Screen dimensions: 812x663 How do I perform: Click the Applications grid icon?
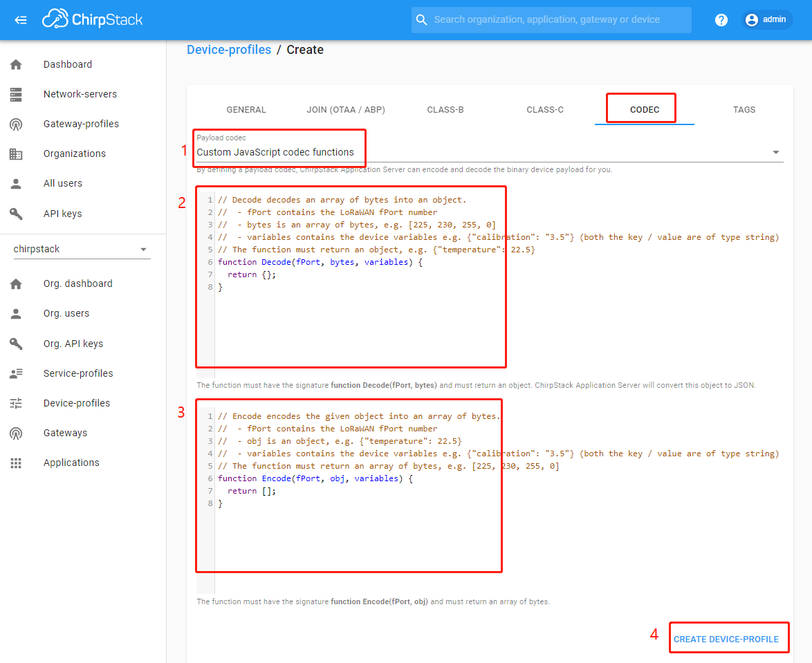16,463
